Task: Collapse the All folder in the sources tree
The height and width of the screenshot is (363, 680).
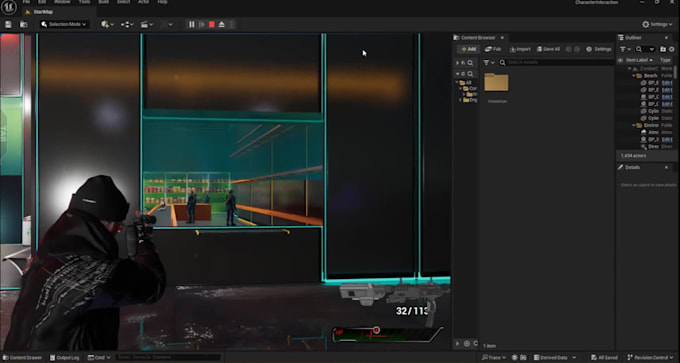Action: click(x=457, y=82)
